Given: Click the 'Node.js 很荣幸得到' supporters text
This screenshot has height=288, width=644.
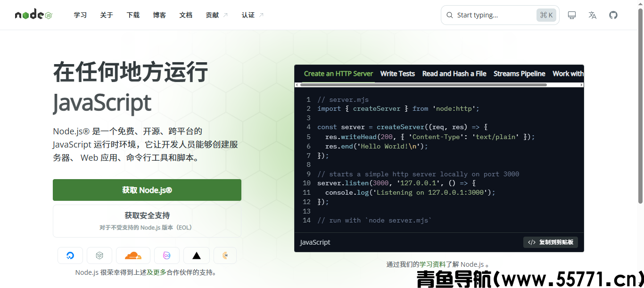Looking at the screenshot, I should (147, 272).
